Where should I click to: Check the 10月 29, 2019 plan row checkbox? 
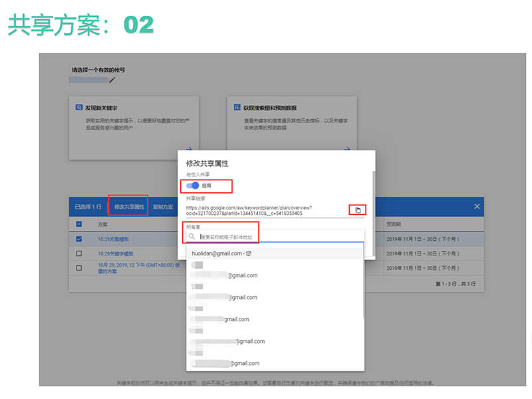coord(78,268)
